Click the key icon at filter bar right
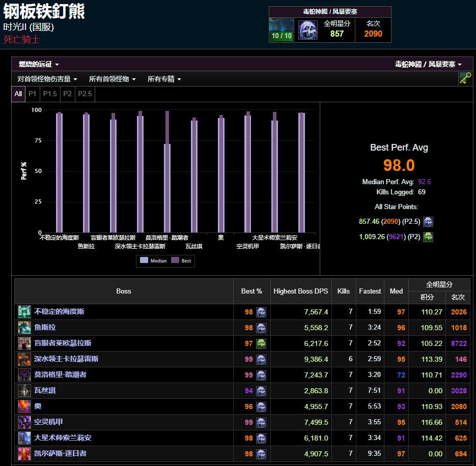This screenshot has width=476, height=466. point(465,78)
